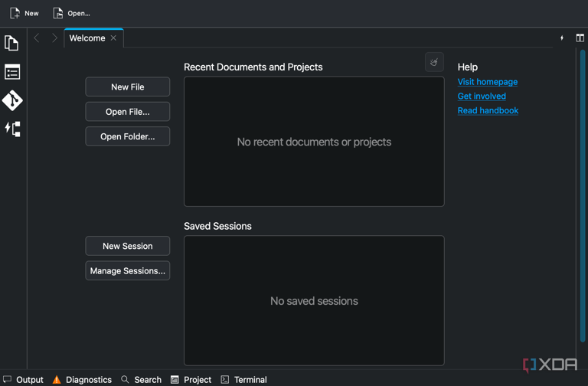
Task: Close the Welcome tab
Action: coord(113,38)
